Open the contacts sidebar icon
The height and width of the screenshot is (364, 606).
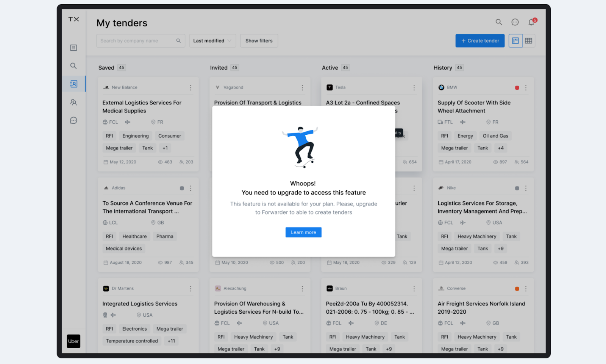click(x=73, y=102)
